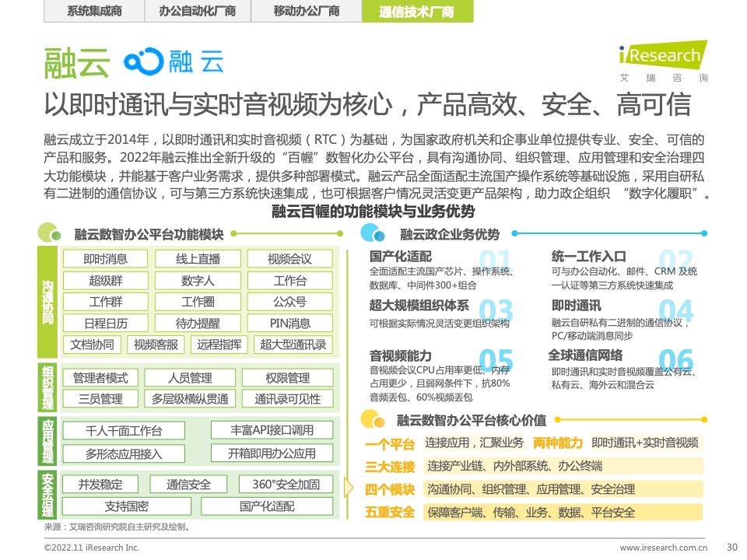This screenshot has height=560, width=747.
Task: Click the 国产化适配 box under 安全治理
Action: click(267, 506)
